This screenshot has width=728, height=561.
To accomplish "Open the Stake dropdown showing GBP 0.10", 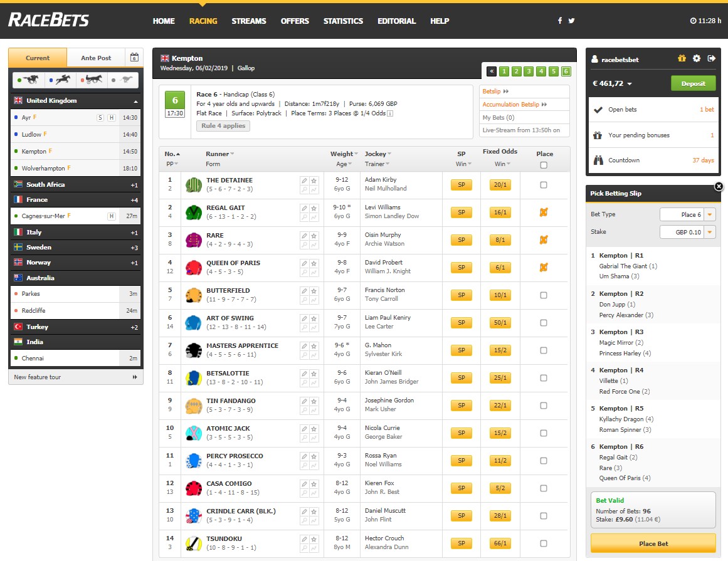I will 688,232.
